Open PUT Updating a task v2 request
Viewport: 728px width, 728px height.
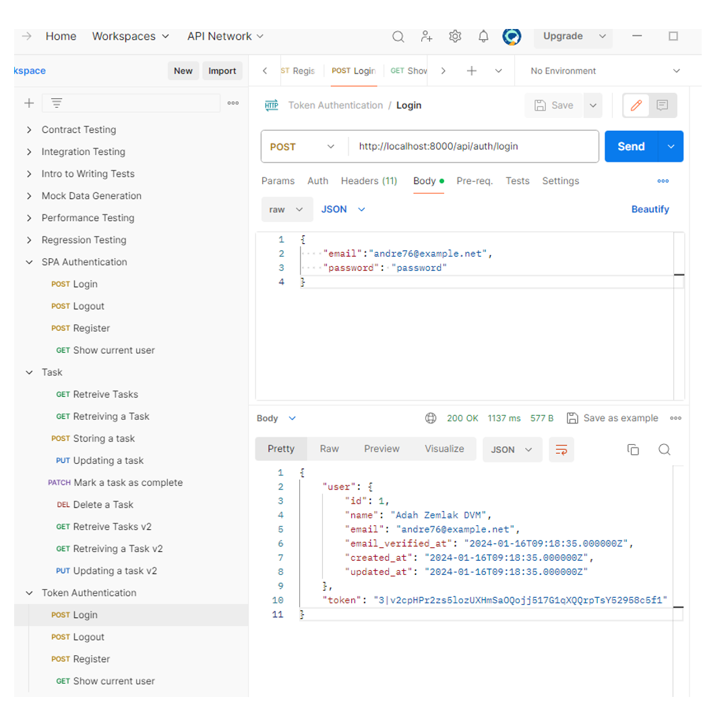[107, 571]
